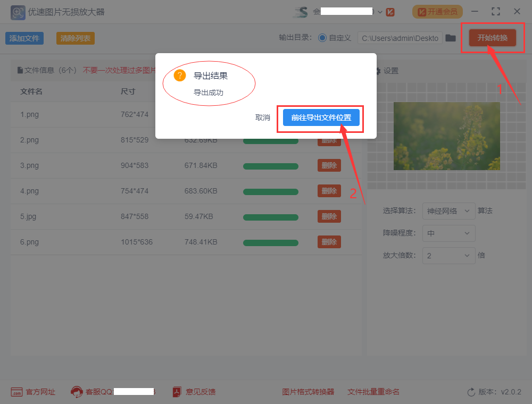Click the 客服QQ support icon in footer
The height and width of the screenshot is (404, 532).
click(78, 392)
